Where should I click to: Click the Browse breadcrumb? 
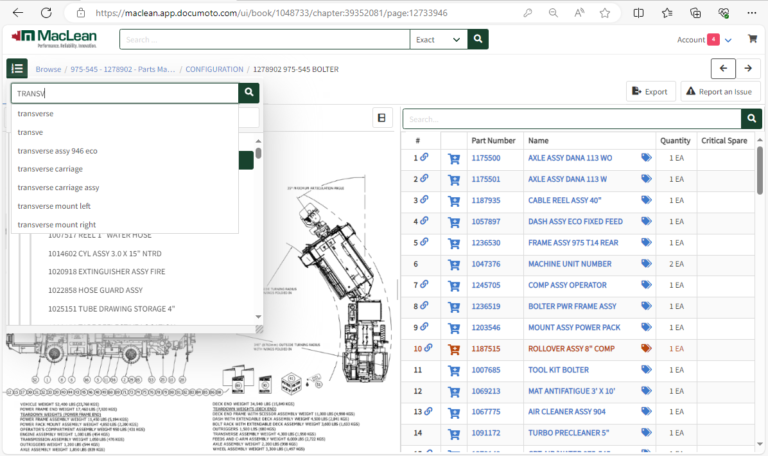(48, 69)
